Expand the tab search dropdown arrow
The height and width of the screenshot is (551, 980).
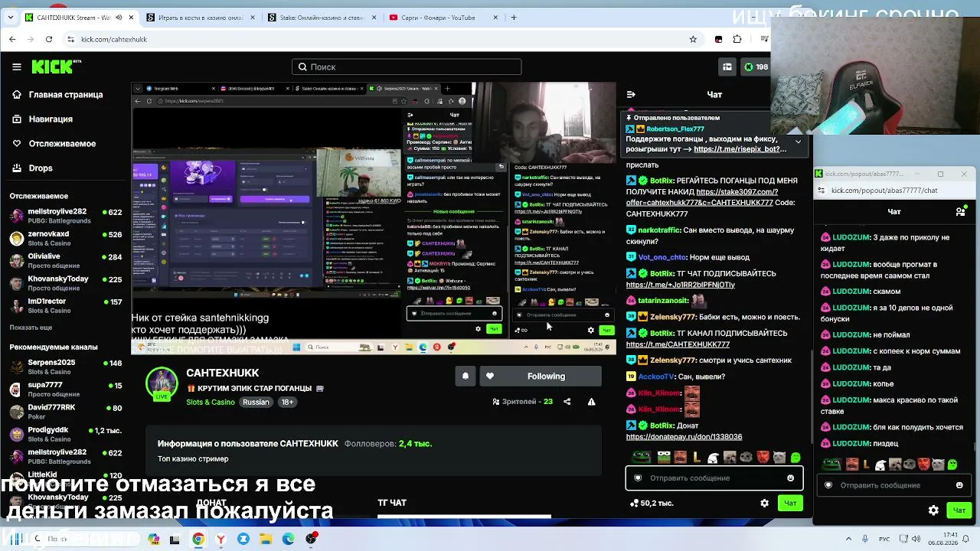(x=11, y=18)
